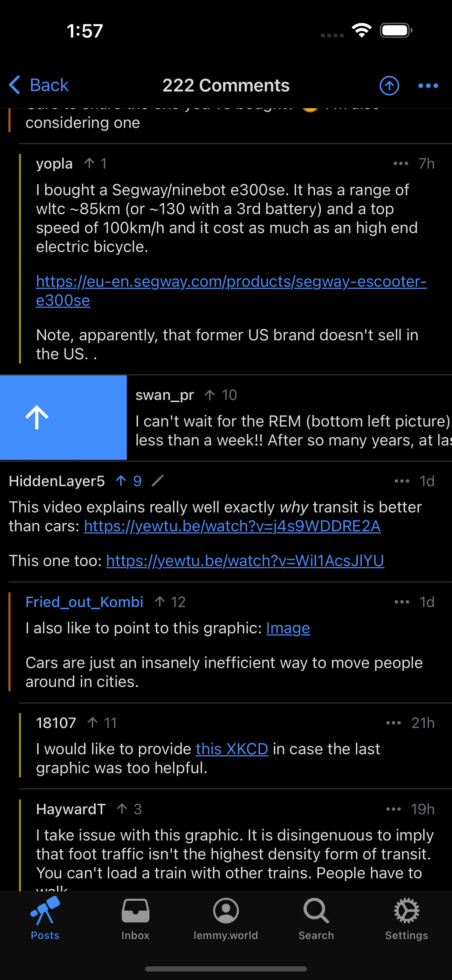The width and height of the screenshot is (452, 980).
Task: Open more options on yopla's comment
Action: pos(400,164)
